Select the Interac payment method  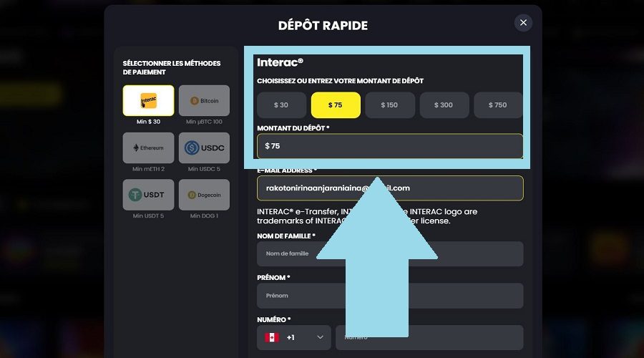tap(148, 101)
